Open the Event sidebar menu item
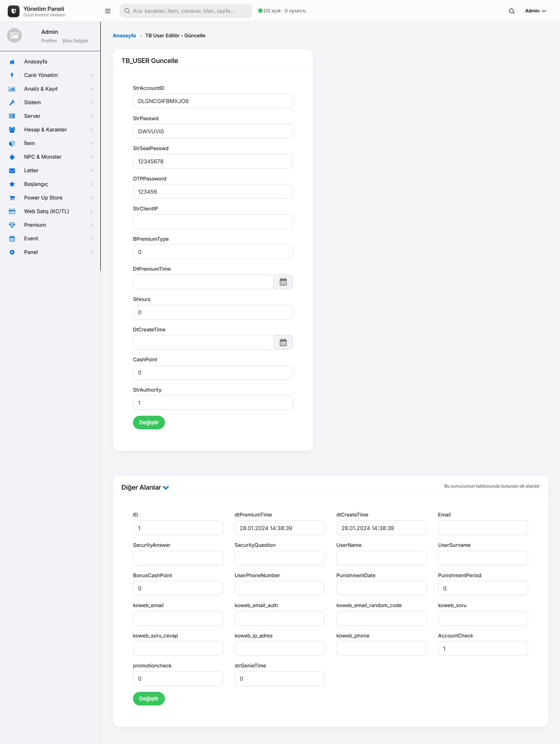Screen dimensions: 560x744 point(50,239)
